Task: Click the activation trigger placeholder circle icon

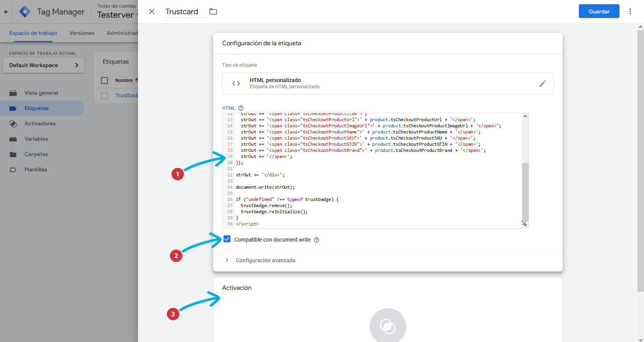Action: [388, 326]
